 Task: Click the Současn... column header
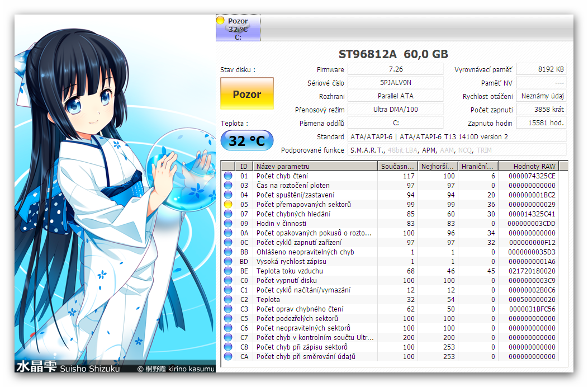(397, 166)
